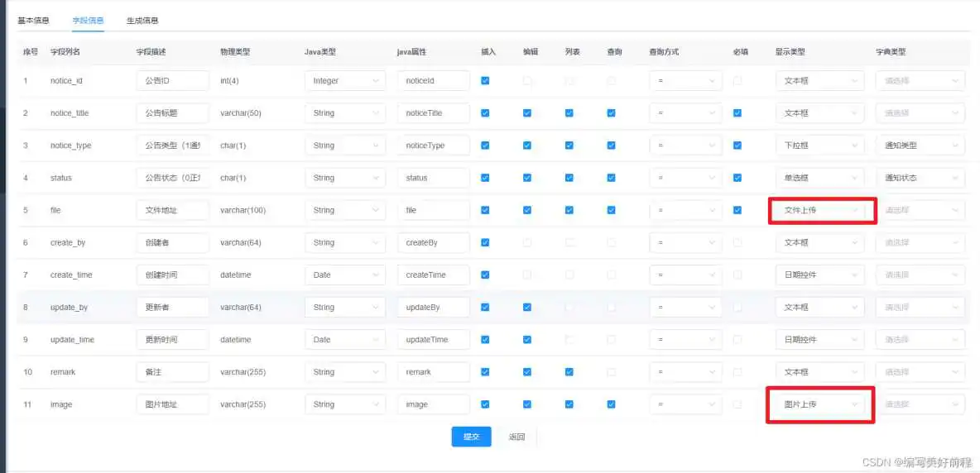This screenshot has width=980, height=473.
Task: Click the 字段描述 field containing 备注
Action: (172, 372)
